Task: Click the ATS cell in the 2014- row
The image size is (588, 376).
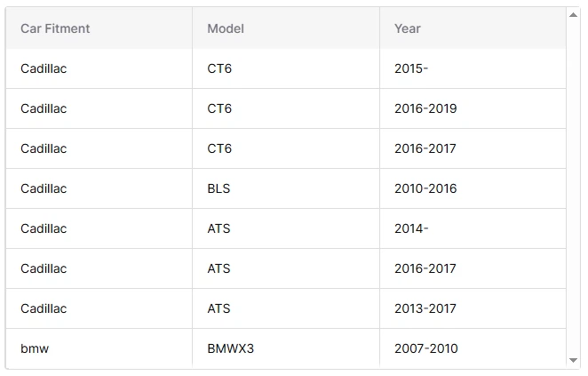Action: 219,228
